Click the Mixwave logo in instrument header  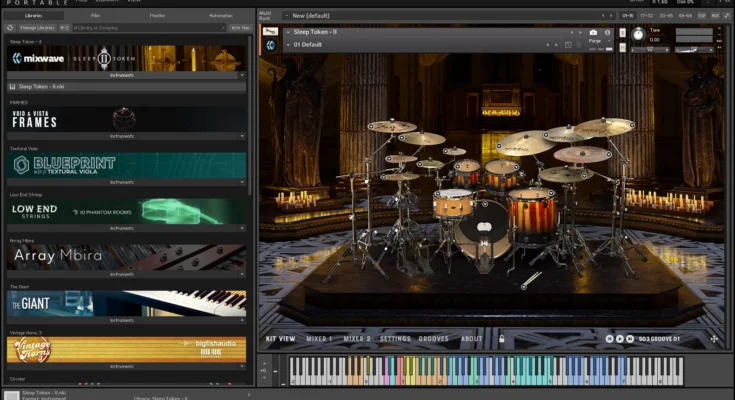click(x=270, y=45)
